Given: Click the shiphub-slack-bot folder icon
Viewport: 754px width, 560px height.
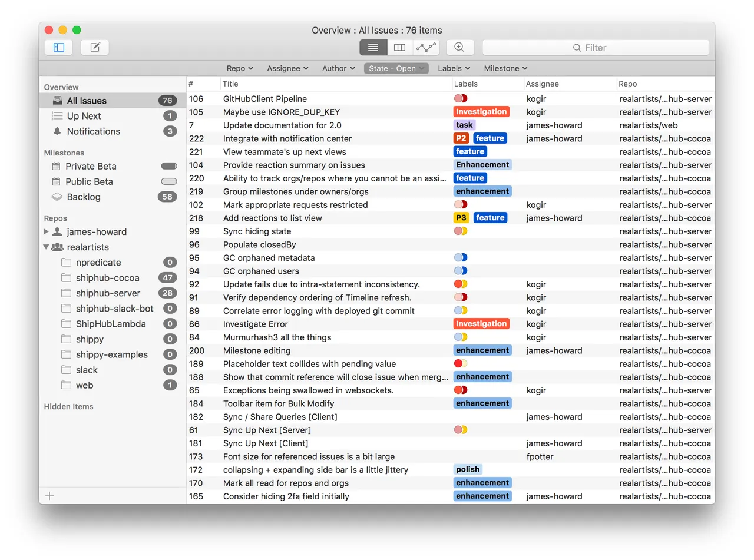Looking at the screenshot, I should tap(66, 308).
